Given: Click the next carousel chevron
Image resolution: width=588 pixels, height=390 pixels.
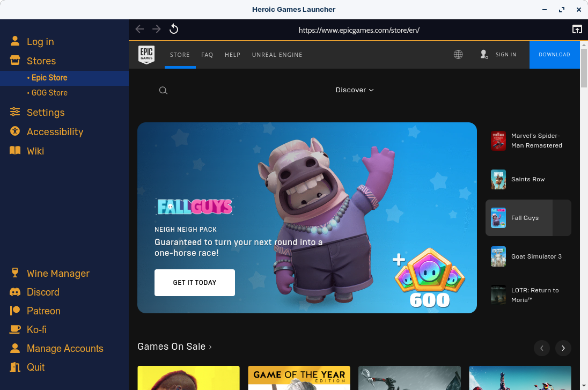Looking at the screenshot, I should [563, 348].
